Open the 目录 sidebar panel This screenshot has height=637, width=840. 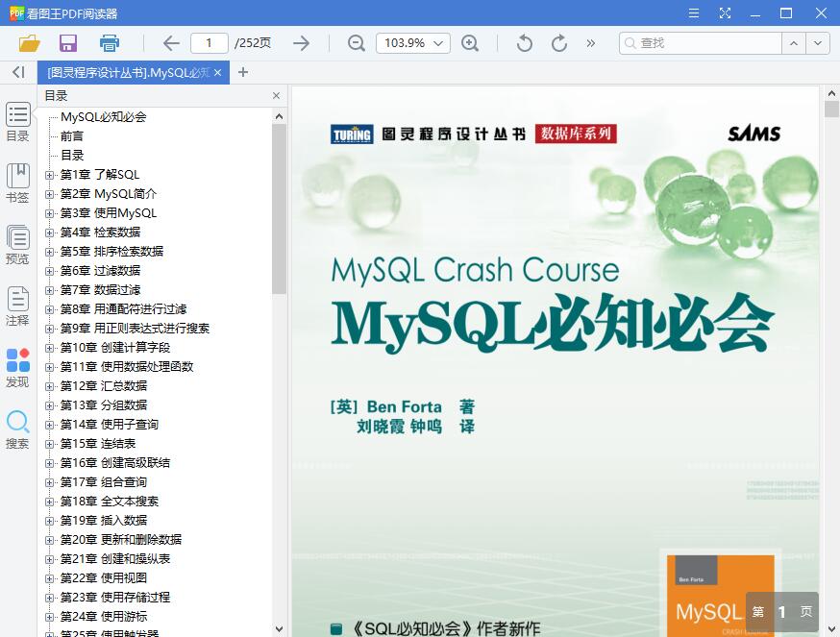[x=17, y=122]
